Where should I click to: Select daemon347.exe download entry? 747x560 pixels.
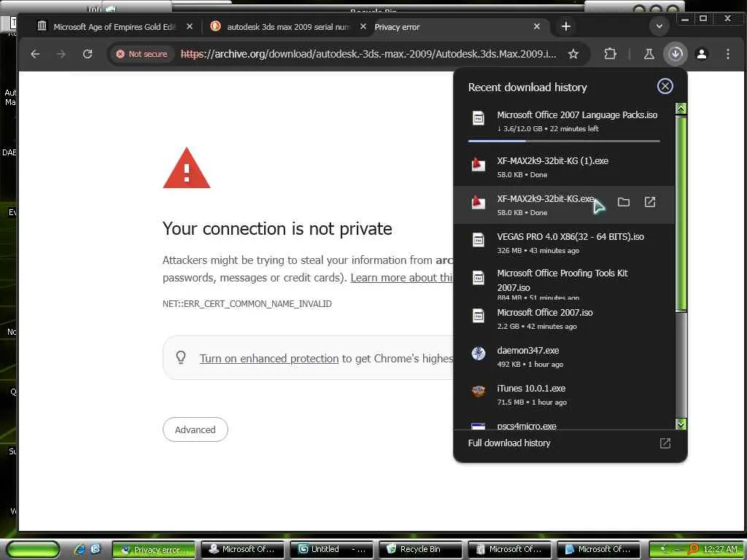pos(564,357)
